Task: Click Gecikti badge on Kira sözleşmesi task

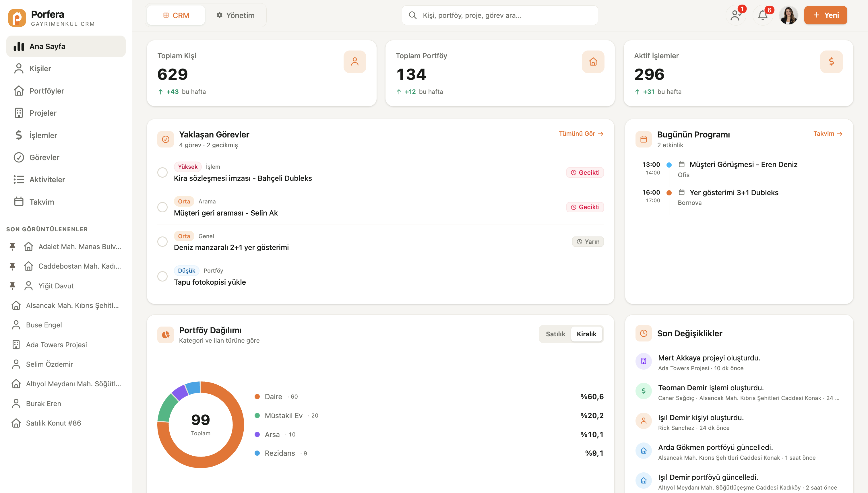Action: point(585,172)
